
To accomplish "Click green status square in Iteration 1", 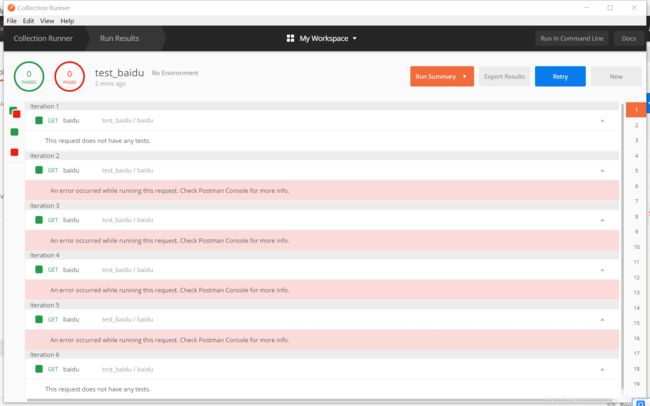I will coord(39,120).
